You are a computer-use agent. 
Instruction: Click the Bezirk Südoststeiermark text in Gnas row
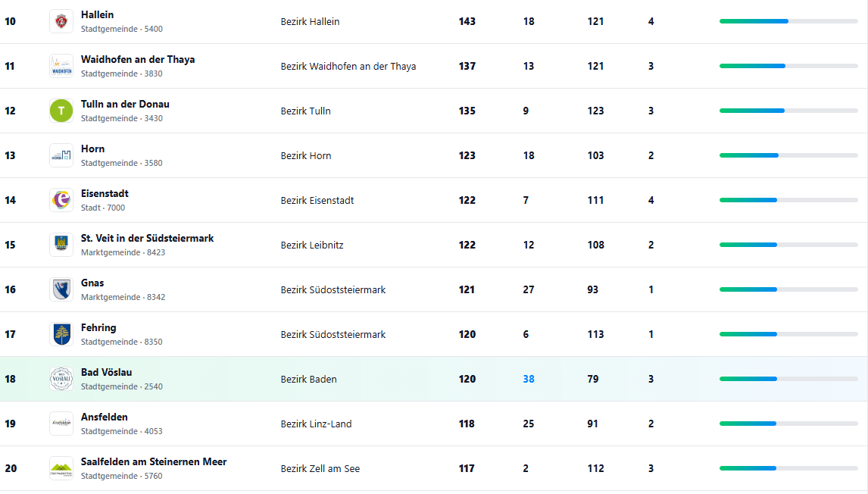333,289
